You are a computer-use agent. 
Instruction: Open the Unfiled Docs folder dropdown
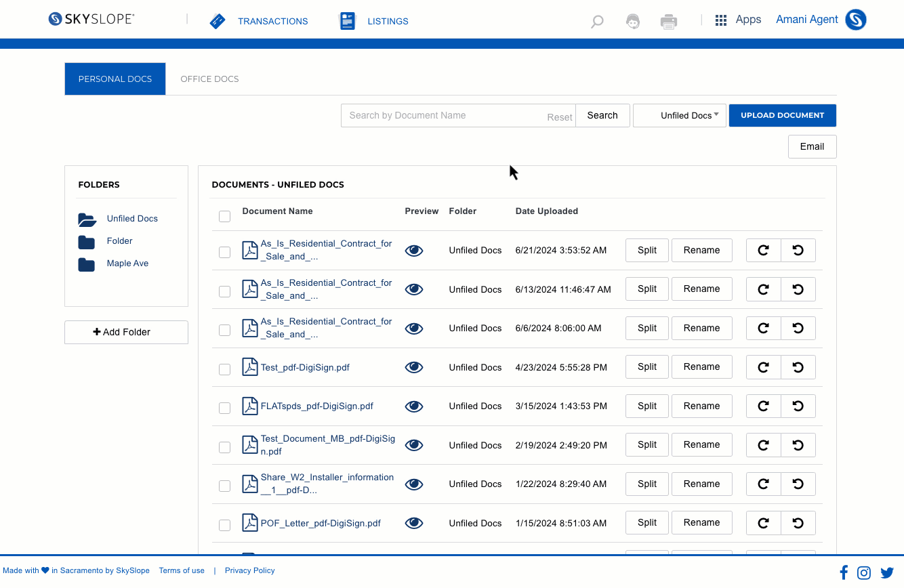tap(680, 115)
